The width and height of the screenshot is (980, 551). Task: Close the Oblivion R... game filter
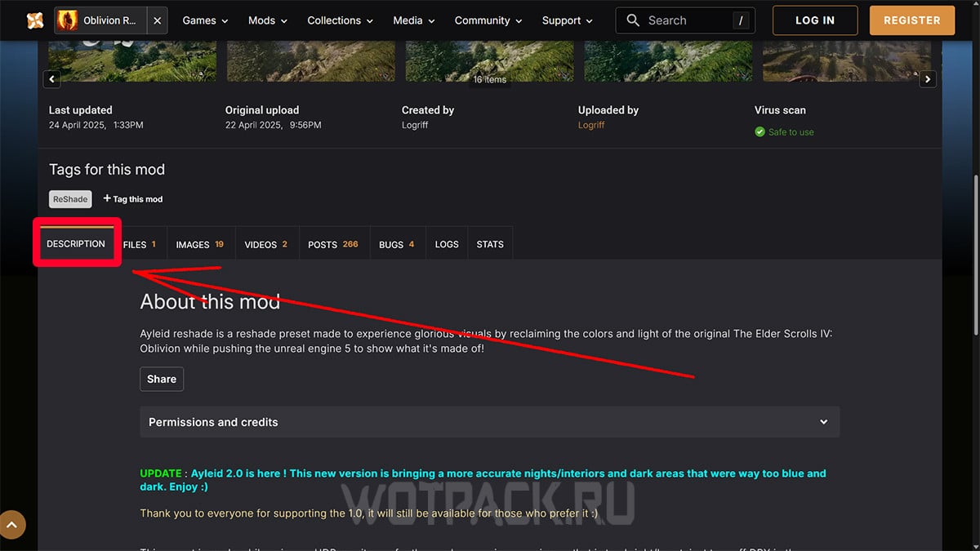(x=157, y=20)
